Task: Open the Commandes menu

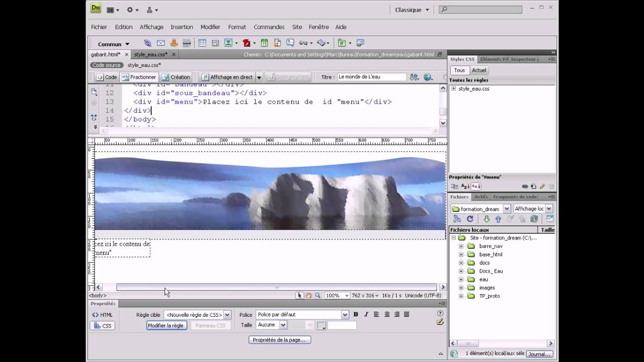Action: tap(269, 27)
